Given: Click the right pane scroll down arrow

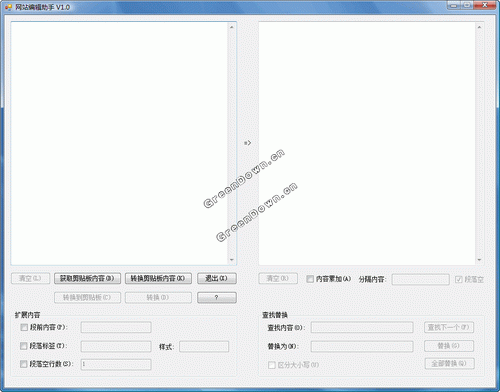Looking at the screenshot, I should 479,260.
